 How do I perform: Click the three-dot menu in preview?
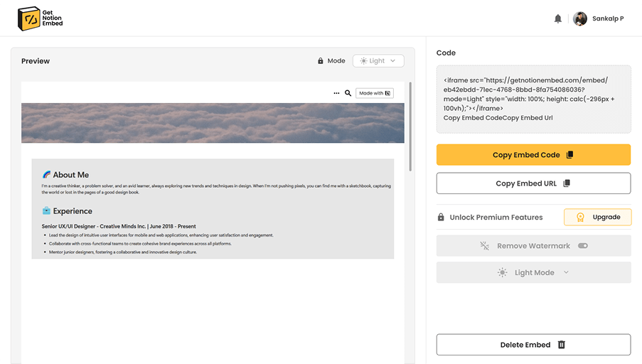pos(336,93)
